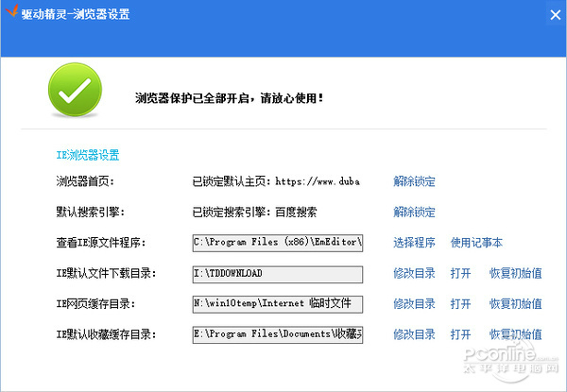Click 解除锁定 for 默认搜索引擎
Image resolution: width=567 pixels, height=392 pixels.
click(414, 213)
